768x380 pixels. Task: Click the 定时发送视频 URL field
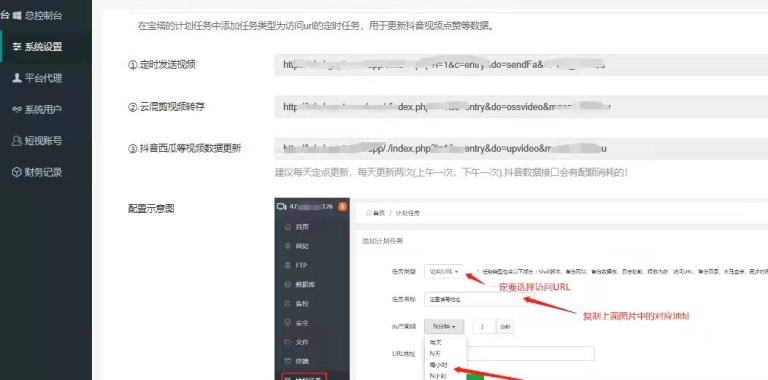[521, 65]
